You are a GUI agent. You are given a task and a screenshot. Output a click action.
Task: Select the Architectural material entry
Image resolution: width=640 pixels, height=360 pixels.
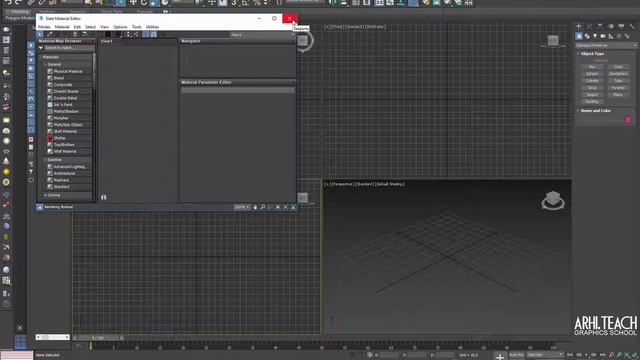coord(69,173)
